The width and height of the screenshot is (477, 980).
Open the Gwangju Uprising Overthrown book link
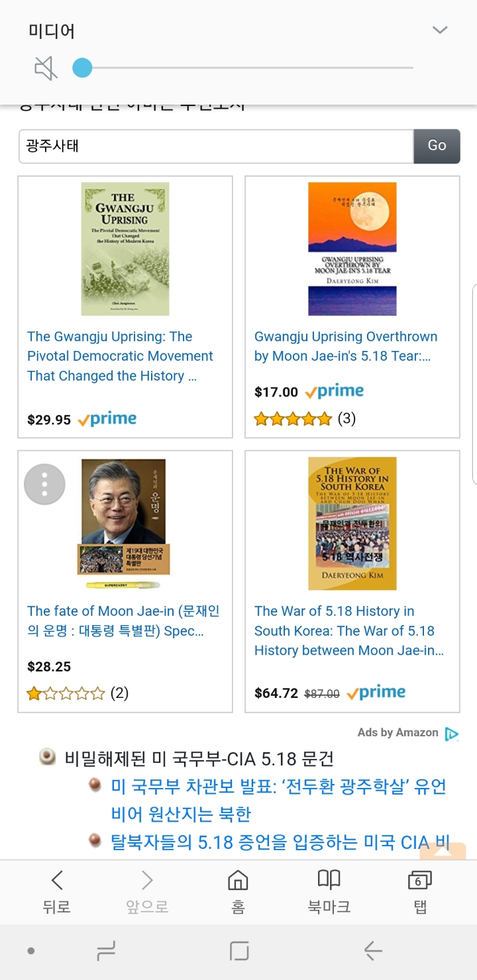tap(346, 346)
